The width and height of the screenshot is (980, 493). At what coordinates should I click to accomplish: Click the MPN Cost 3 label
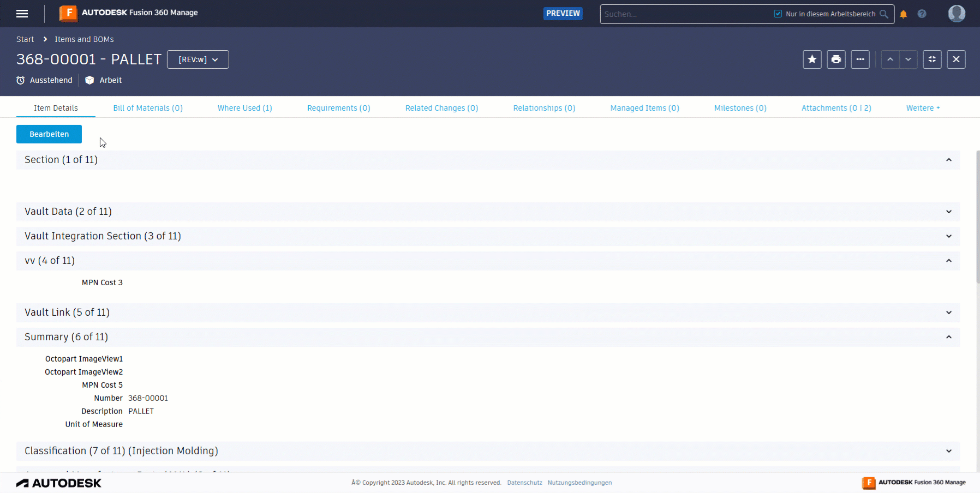103,282
